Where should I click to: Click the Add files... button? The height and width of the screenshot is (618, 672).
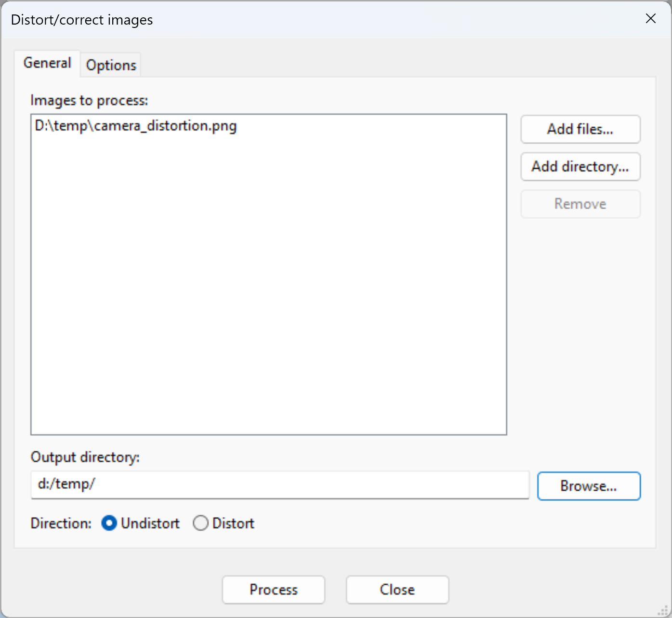[580, 129]
